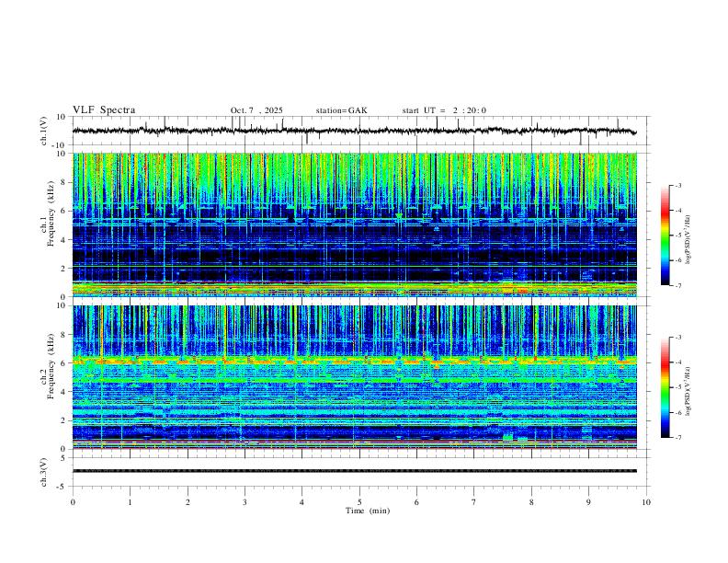Click time axis tick label '7'
This screenshot has width=728, height=563.
(474, 502)
